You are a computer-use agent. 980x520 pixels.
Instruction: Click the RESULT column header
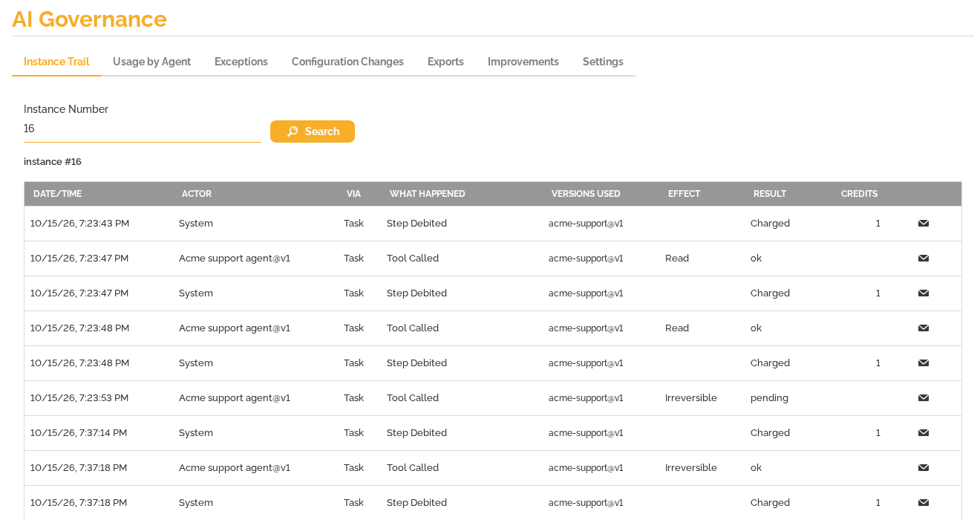click(770, 194)
